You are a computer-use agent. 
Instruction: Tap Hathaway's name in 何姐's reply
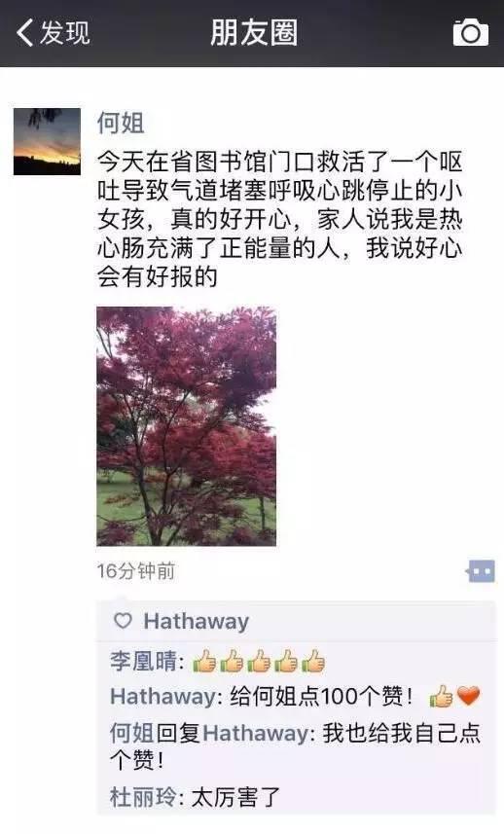pyautogui.click(x=255, y=733)
